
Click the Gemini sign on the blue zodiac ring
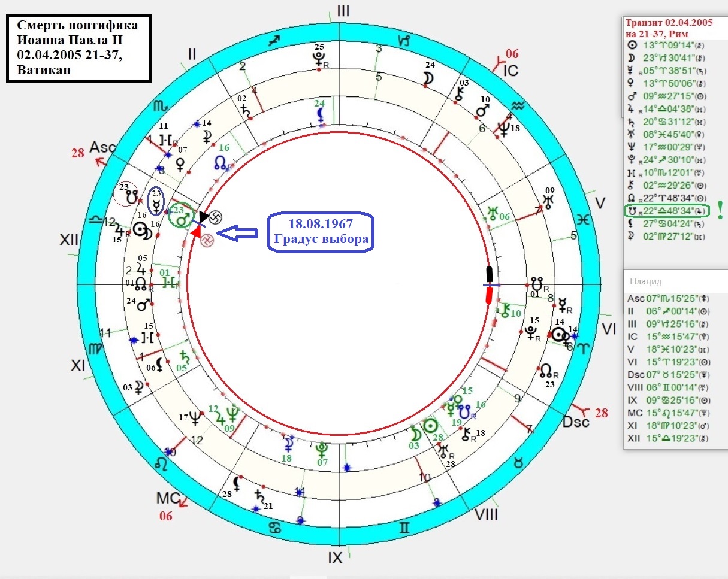pos(405,528)
